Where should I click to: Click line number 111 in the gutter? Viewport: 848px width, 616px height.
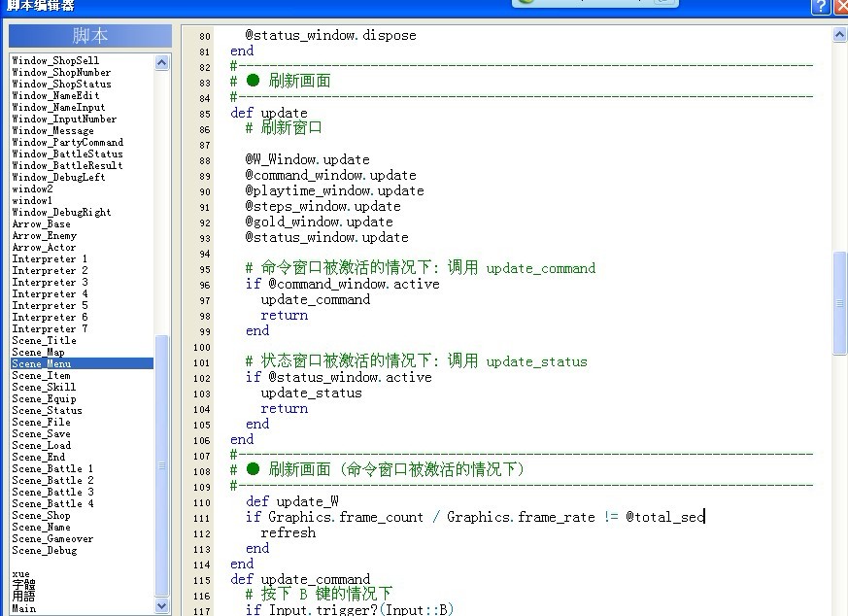coord(201,518)
